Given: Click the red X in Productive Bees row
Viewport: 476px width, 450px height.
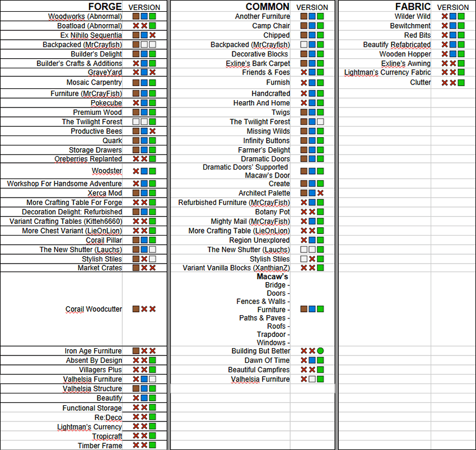Looking at the screenshot, I should click(152, 131).
